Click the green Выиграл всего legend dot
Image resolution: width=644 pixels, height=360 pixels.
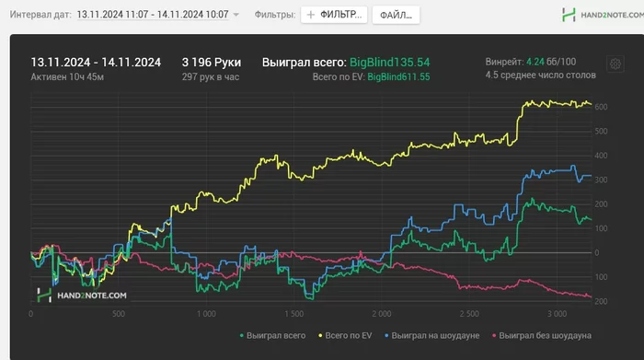[241, 336]
